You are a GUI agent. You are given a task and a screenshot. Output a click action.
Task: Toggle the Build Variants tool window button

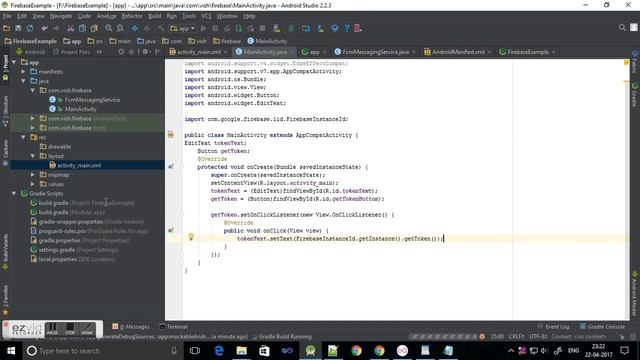coord(5,251)
